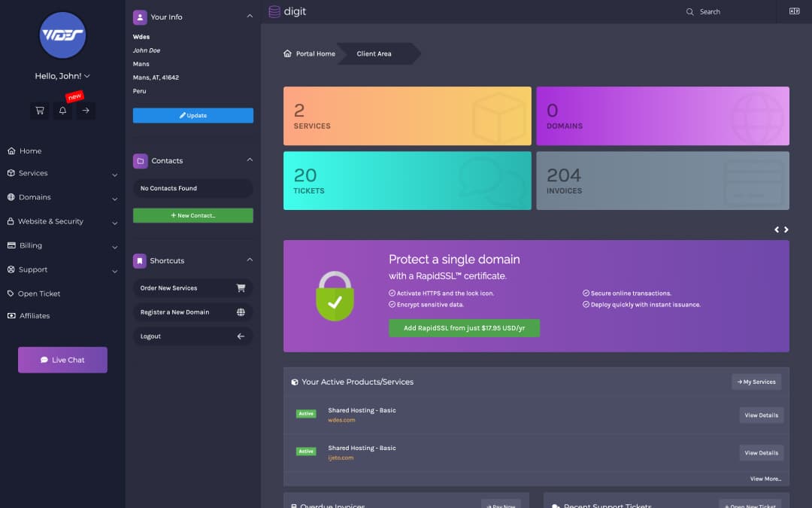Click Add RapidSSL from just $17.95 USD/yr
Image resolution: width=812 pixels, height=508 pixels.
point(464,328)
